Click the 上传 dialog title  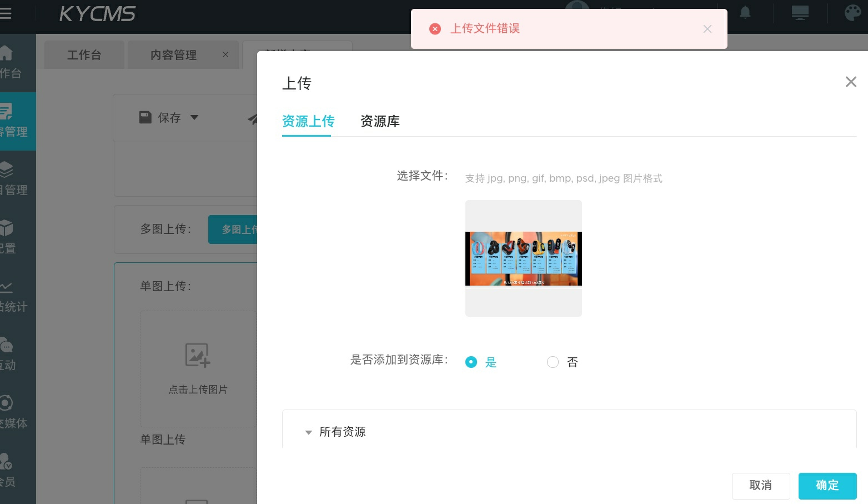297,83
